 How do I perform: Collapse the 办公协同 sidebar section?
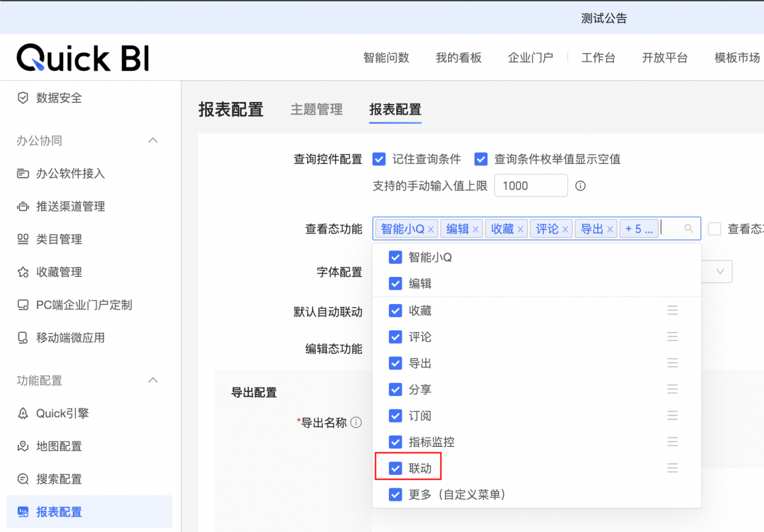click(x=153, y=141)
